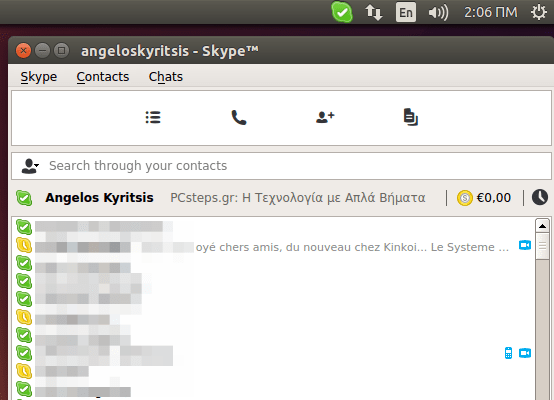Minimize the Skype window
The image size is (554, 400).
click(x=42, y=51)
